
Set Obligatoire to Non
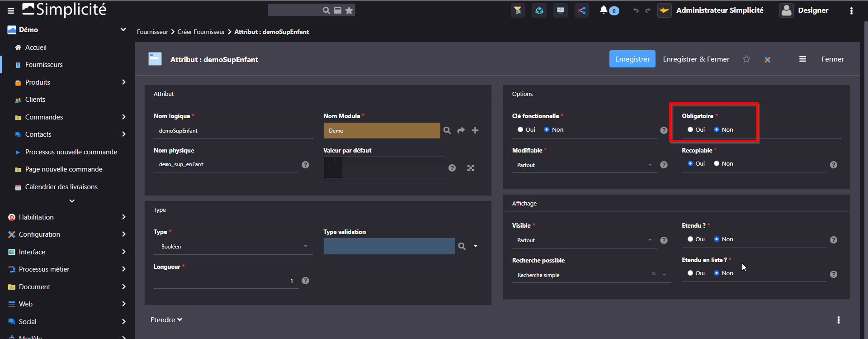[x=717, y=129]
